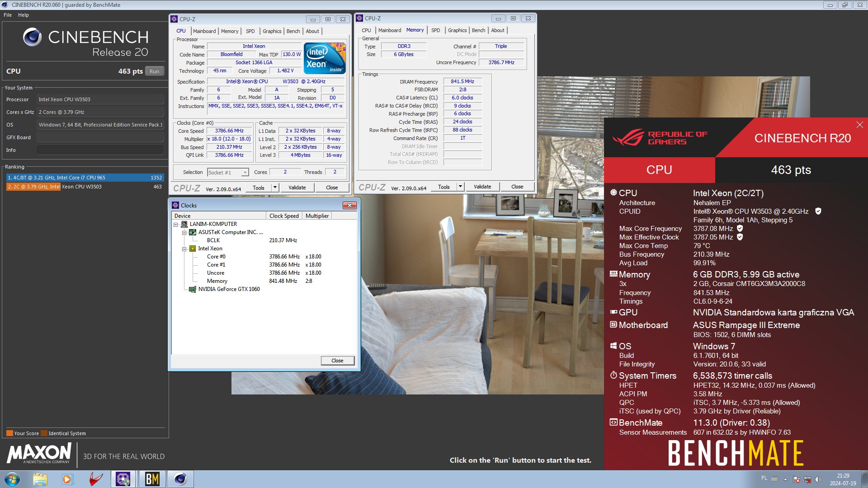Open Windows Explorer from the taskbar

point(40,479)
